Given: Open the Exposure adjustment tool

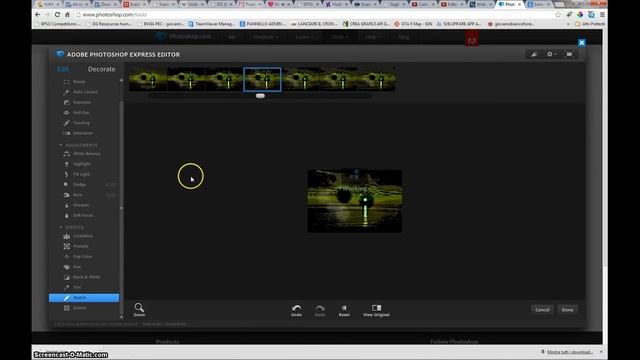Looking at the screenshot, I should (x=78, y=102).
